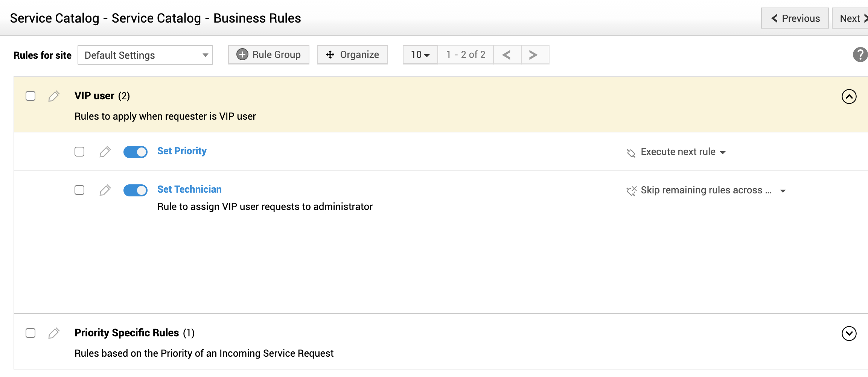This screenshot has height=377, width=868.
Task: Open the Set Priority rule link
Action: 182,151
